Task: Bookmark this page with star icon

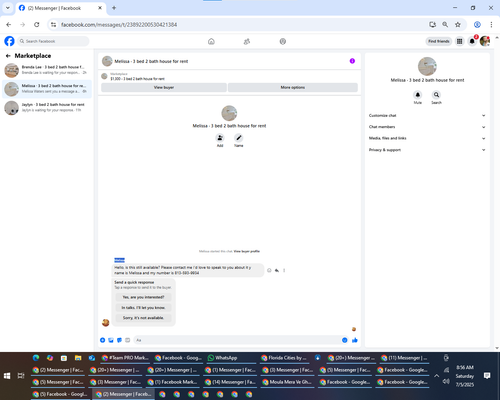Action: [458, 24]
